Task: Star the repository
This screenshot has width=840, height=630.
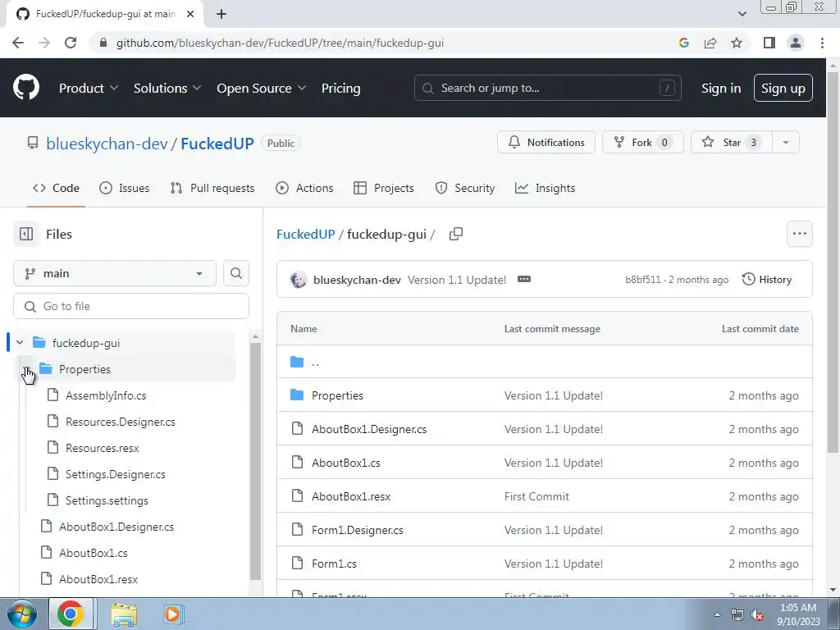Action: pos(732,142)
